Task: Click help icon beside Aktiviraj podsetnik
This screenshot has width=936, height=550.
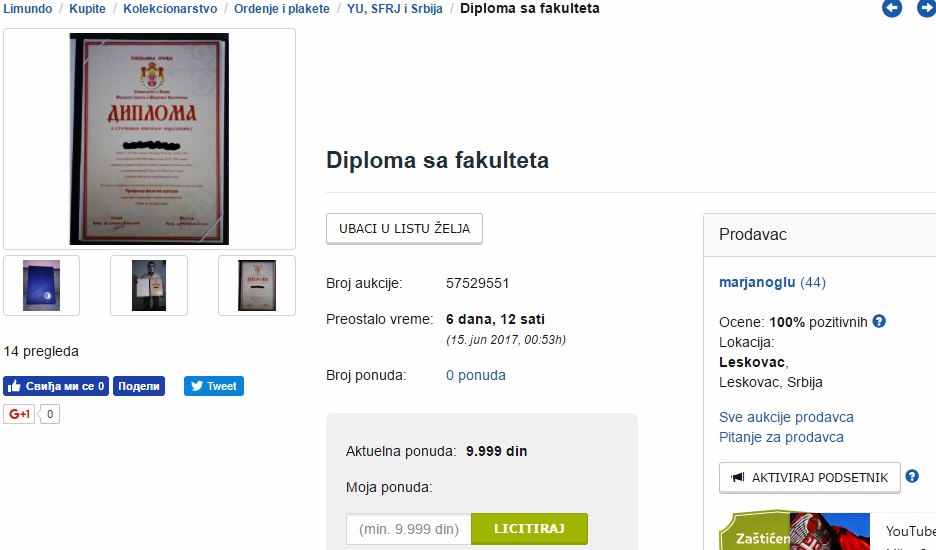Action: click(912, 477)
